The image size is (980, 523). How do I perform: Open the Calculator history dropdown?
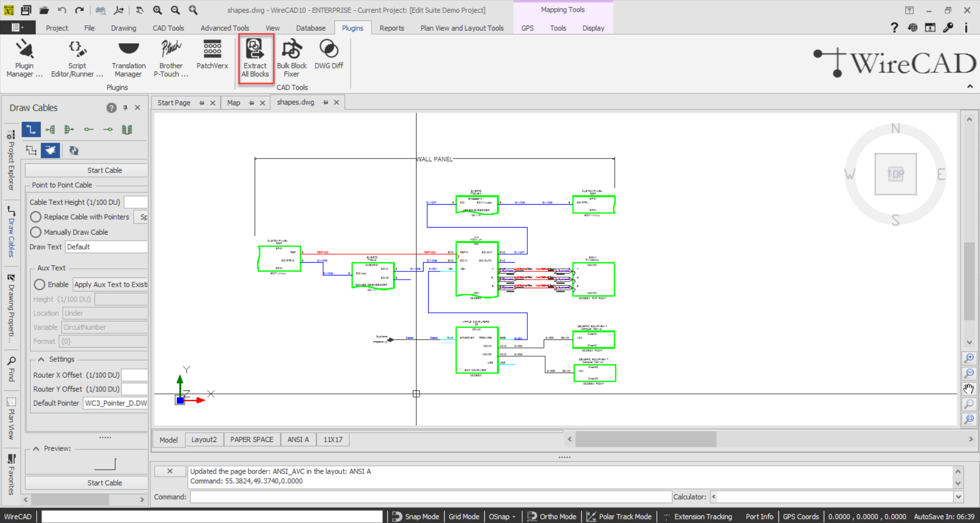pos(958,496)
